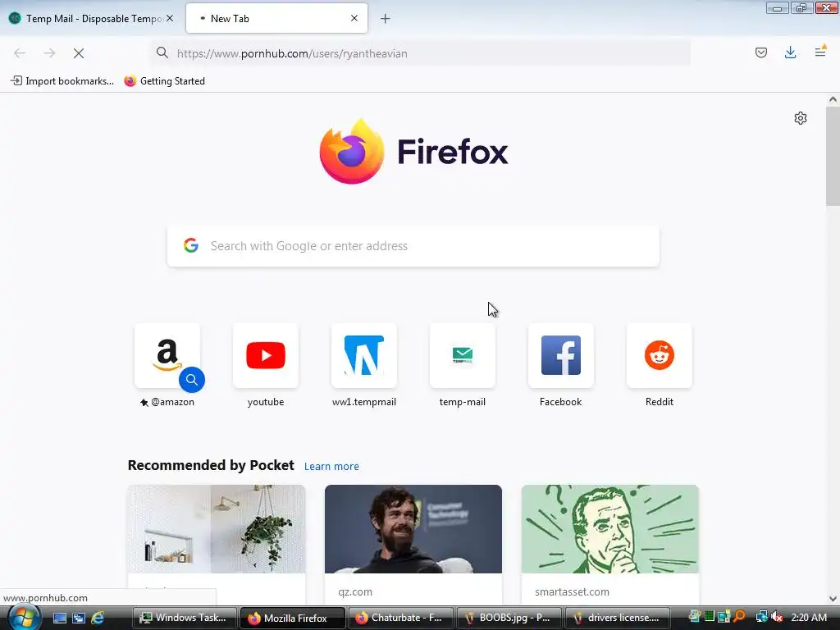Screen dimensions: 840x630
Task: Open a new tab with plus button
Action: (x=386, y=19)
